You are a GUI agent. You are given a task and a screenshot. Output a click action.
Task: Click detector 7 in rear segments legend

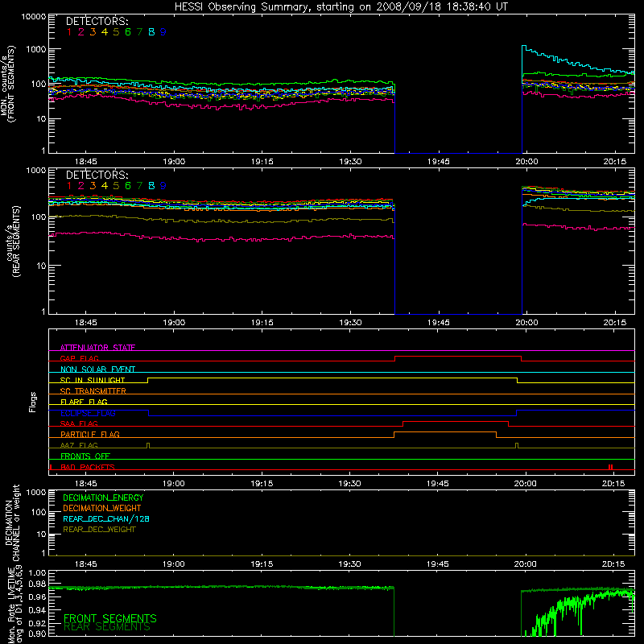(x=139, y=186)
